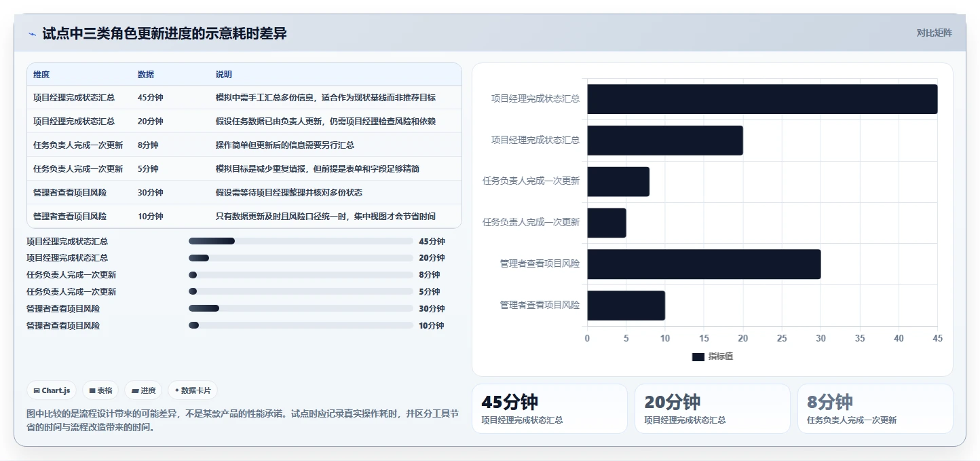Click the chart bar reaching 8
The height and width of the screenshot is (461, 980).
(x=618, y=182)
